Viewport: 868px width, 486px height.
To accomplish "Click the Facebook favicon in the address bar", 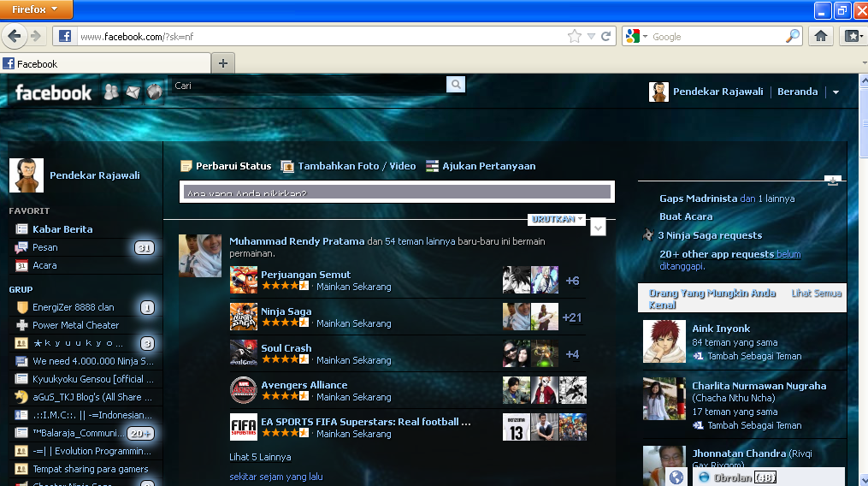I will pyautogui.click(x=65, y=37).
